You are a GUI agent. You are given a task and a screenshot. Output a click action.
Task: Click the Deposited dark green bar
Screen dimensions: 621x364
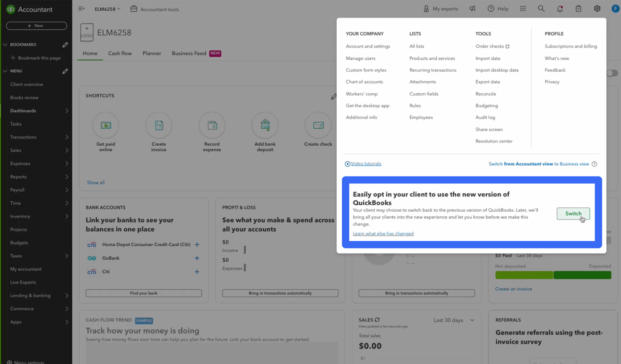point(582,275)
